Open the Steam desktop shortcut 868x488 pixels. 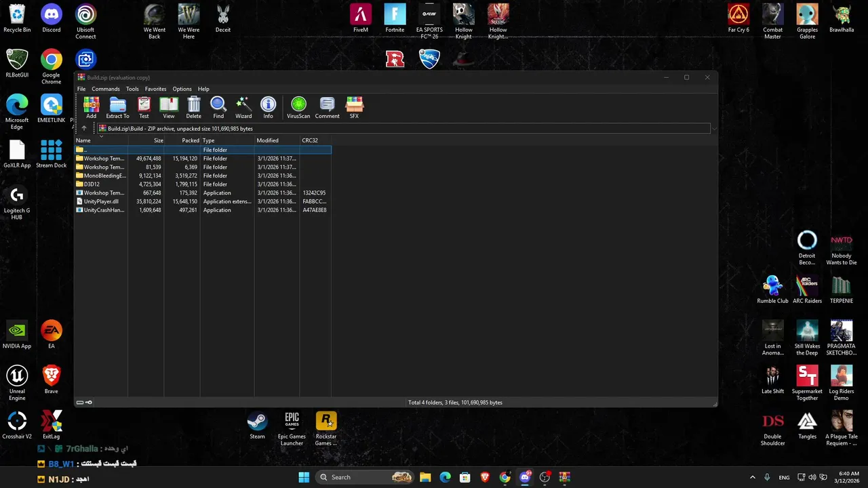[257, 426]
